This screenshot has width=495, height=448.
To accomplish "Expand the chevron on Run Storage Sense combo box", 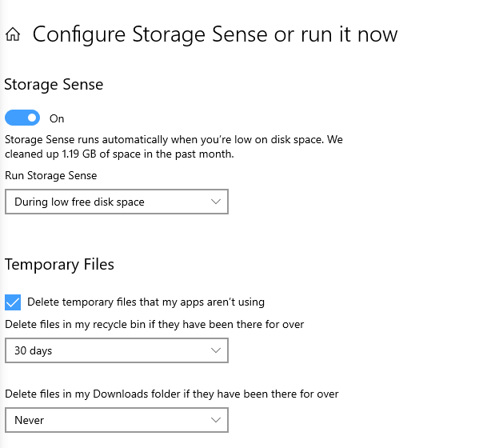I will click(216, 202).
